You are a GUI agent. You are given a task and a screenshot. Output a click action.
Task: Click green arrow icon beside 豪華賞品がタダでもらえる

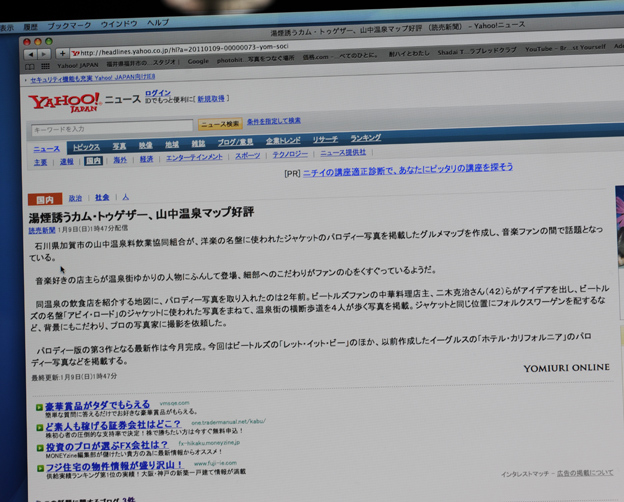point(39,407)
